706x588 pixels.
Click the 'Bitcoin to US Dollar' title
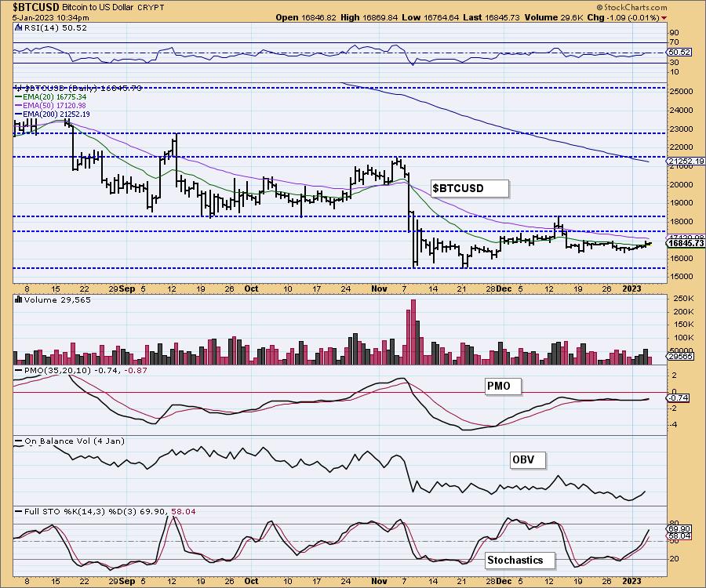point(99,8)
